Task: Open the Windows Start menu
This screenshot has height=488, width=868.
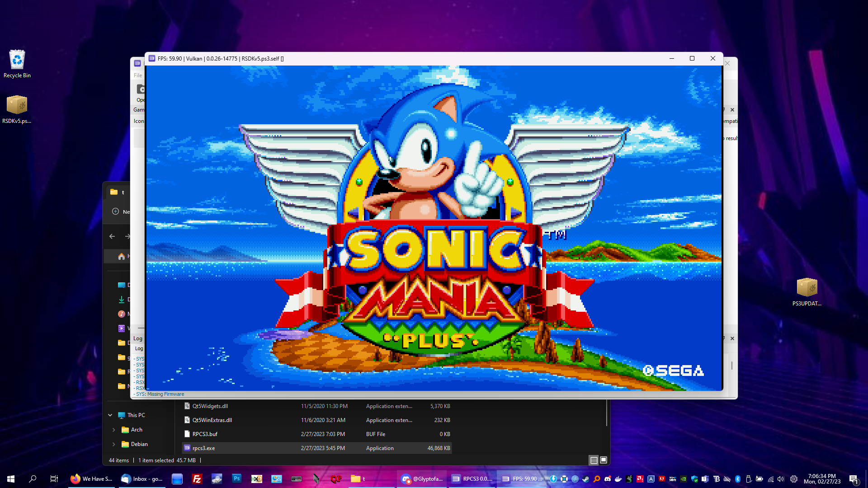Action: pyautogui.click(x=11, y=479)
